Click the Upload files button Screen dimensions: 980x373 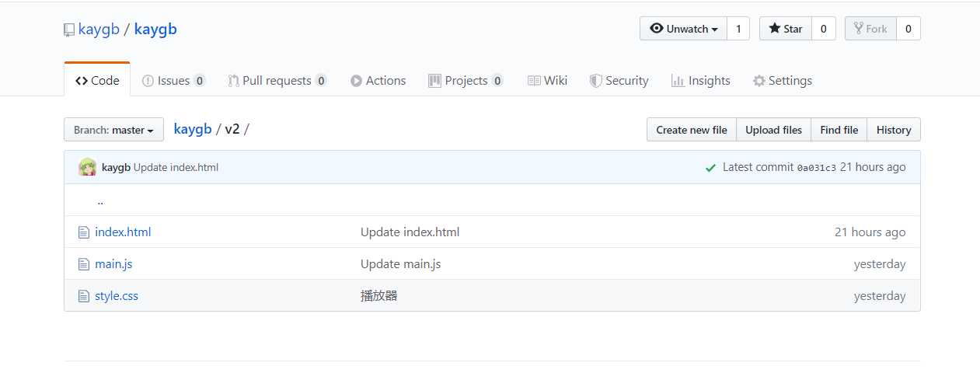coord(773,130)
